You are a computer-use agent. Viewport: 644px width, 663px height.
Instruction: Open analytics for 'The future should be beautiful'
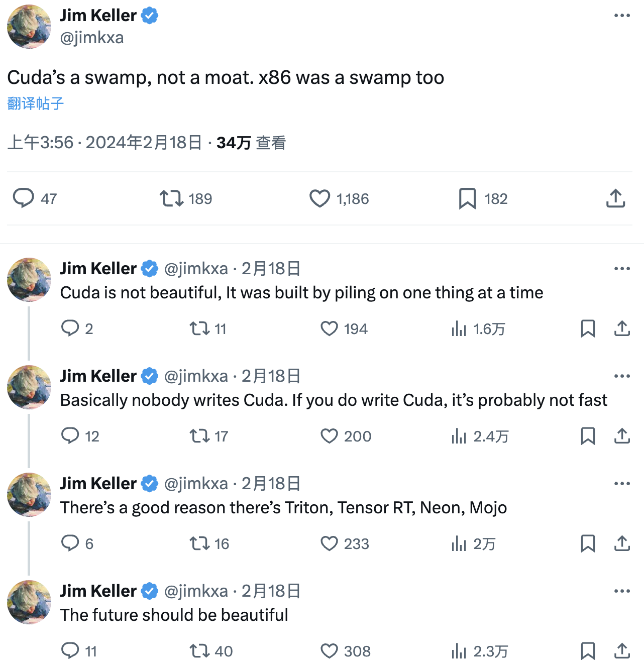point(459,651)
